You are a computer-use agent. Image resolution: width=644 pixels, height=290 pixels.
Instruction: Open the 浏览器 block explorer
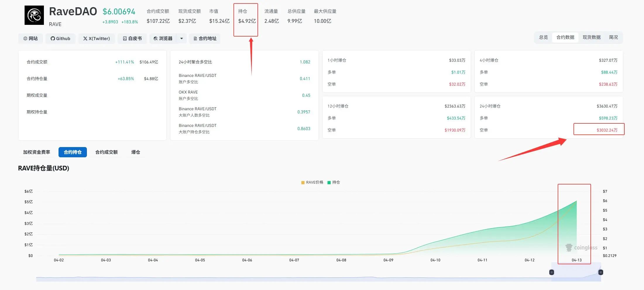coord(163,39)
